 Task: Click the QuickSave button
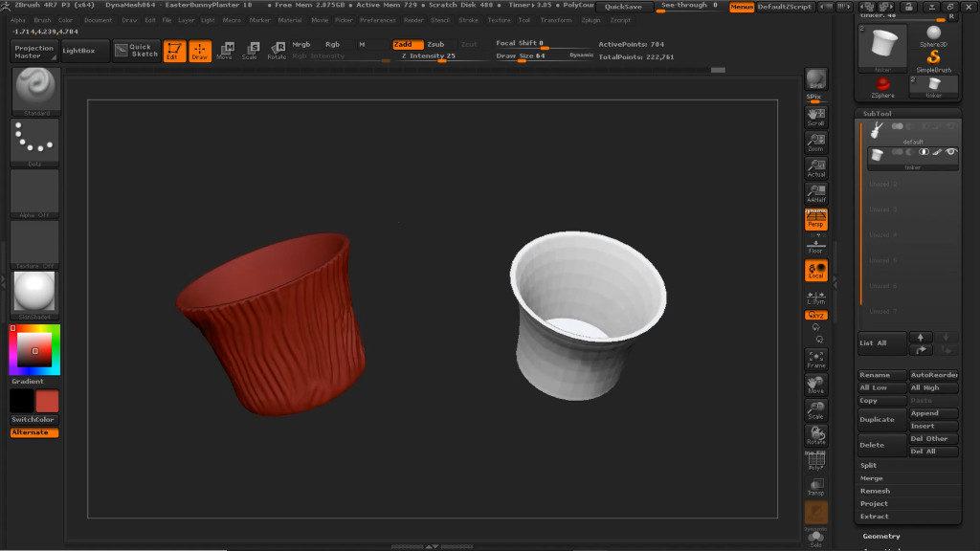(624, 7)
